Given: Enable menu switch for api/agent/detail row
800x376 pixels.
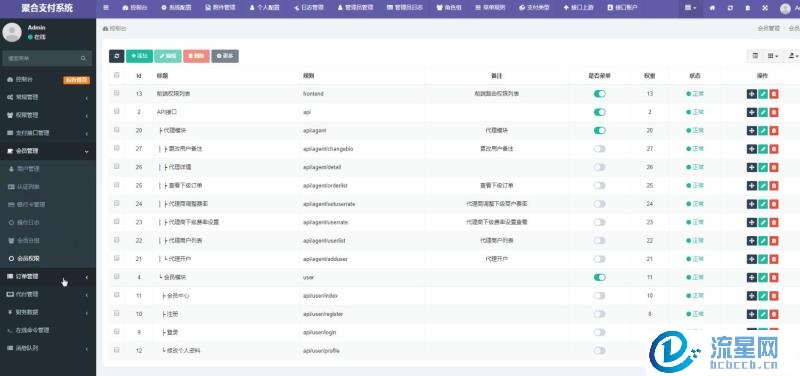Looking at the screenshot, I should (599, 167).
